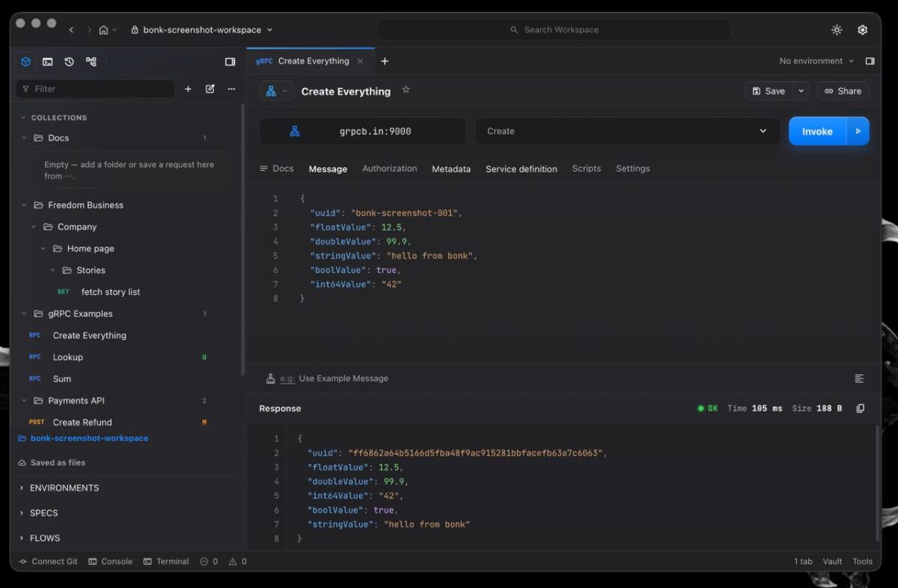The height and width of the screenshot is (588, 898).
Task: Click the Share button
Action: (x=843, y=91)
